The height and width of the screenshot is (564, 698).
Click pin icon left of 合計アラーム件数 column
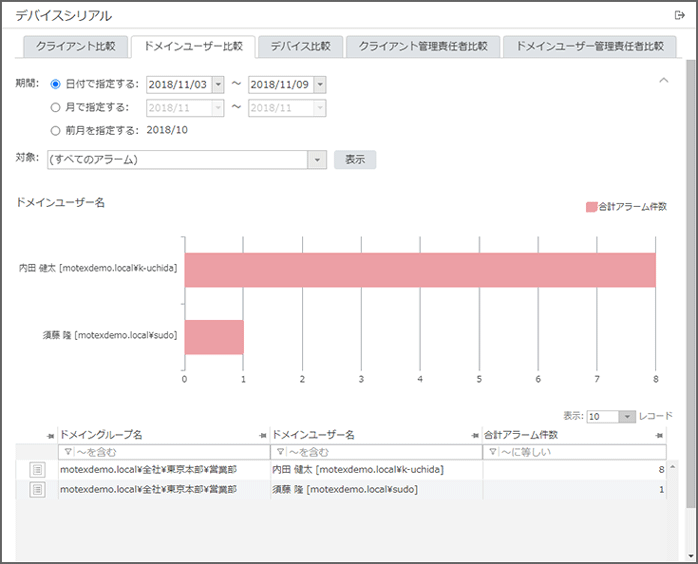(x=475, y=436)
